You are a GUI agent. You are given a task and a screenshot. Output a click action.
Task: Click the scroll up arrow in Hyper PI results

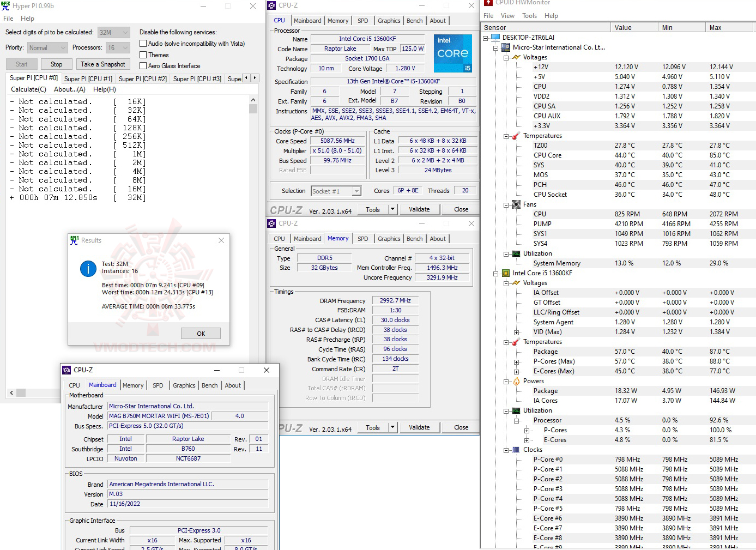pos(253,100)
